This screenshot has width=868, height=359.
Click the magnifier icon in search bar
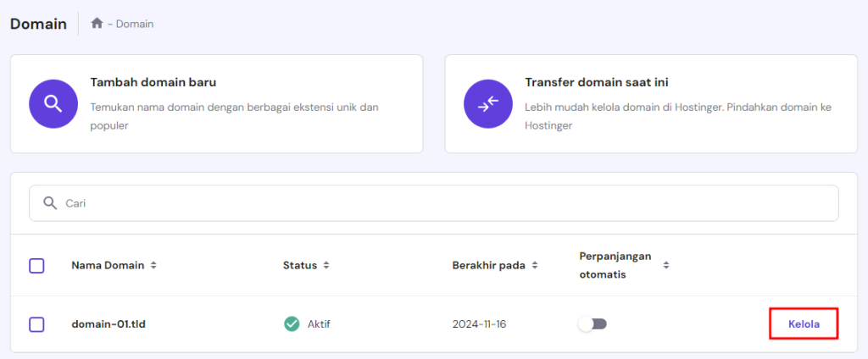50,203
